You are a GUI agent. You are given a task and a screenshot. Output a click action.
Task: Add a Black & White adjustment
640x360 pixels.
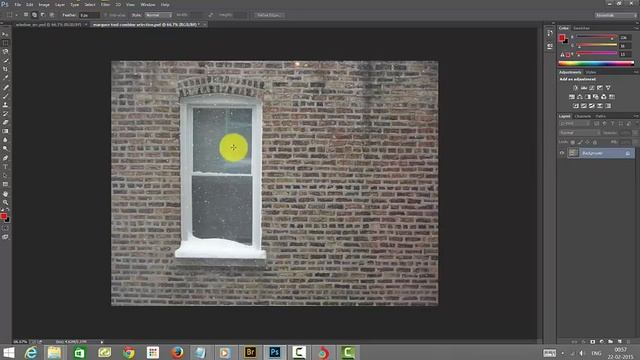point(588,97)
